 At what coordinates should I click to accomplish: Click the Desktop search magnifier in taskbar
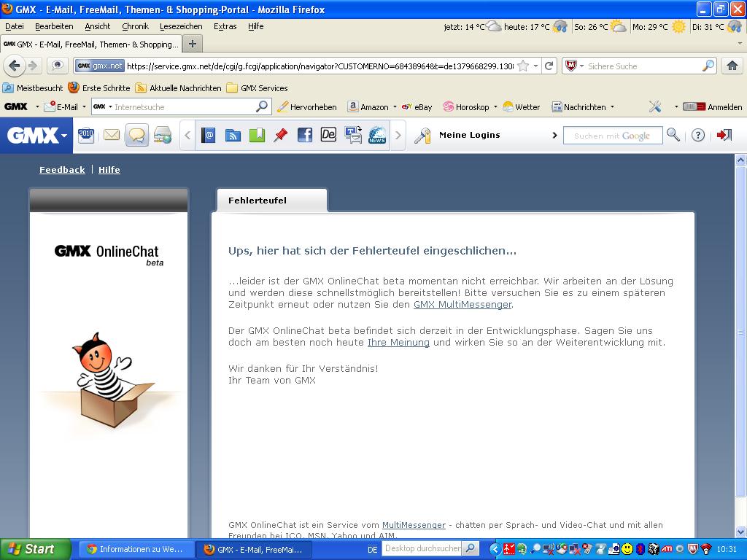click(x=469, y=548)
